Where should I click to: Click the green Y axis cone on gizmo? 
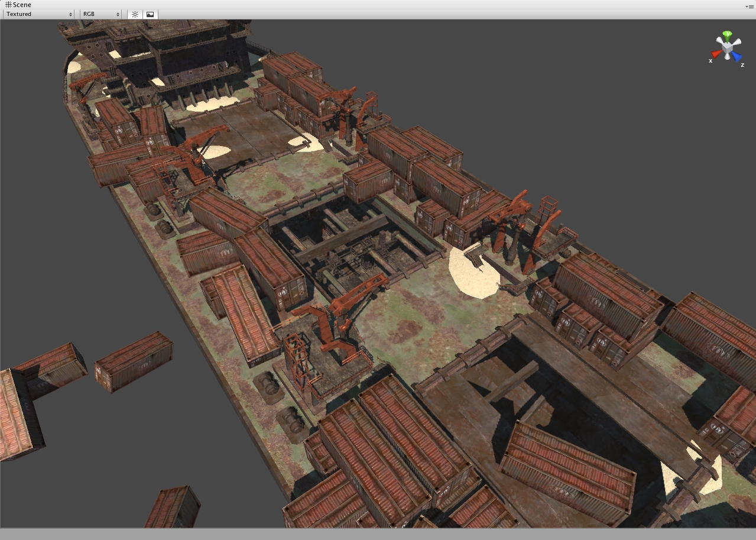pos(728,35)
